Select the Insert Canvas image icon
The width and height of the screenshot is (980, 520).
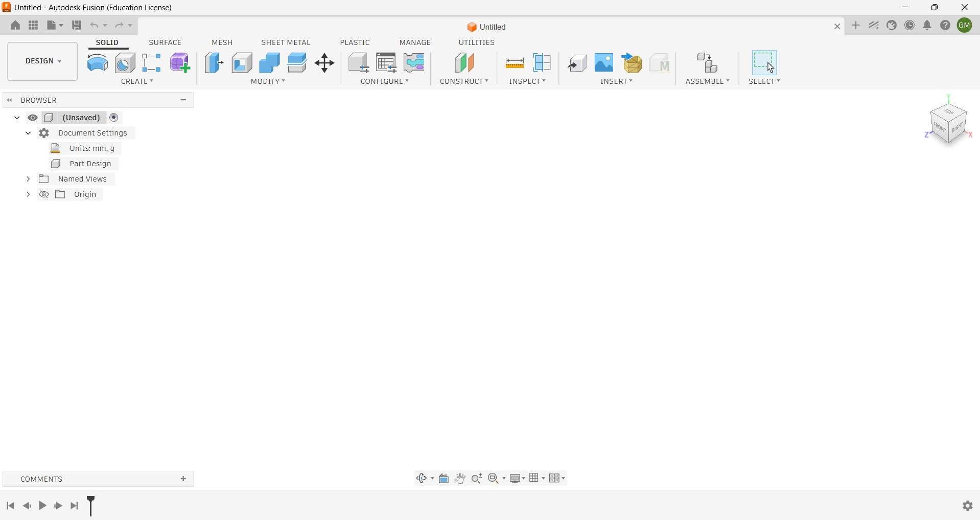(x=604, y=63)
